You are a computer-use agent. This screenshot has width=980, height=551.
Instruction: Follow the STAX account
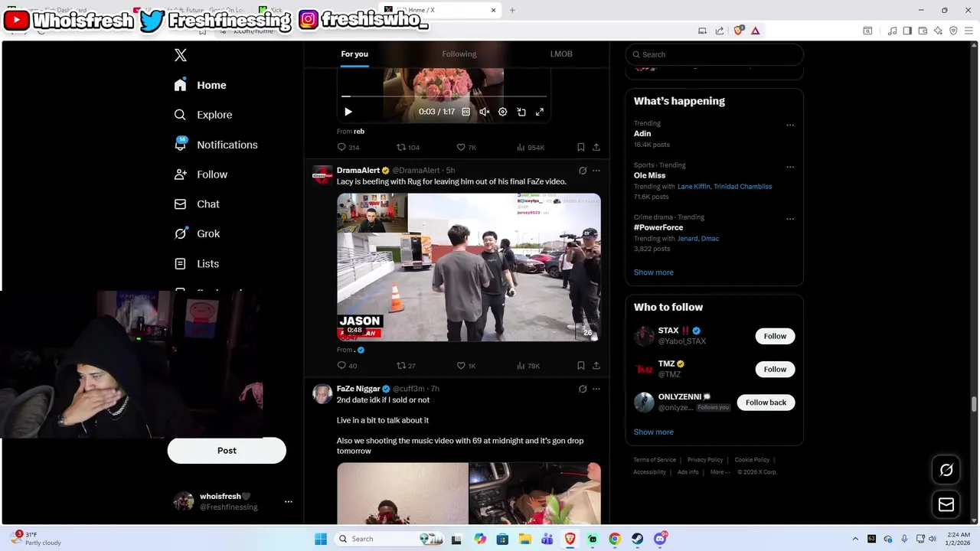click(x=775, y=336)
